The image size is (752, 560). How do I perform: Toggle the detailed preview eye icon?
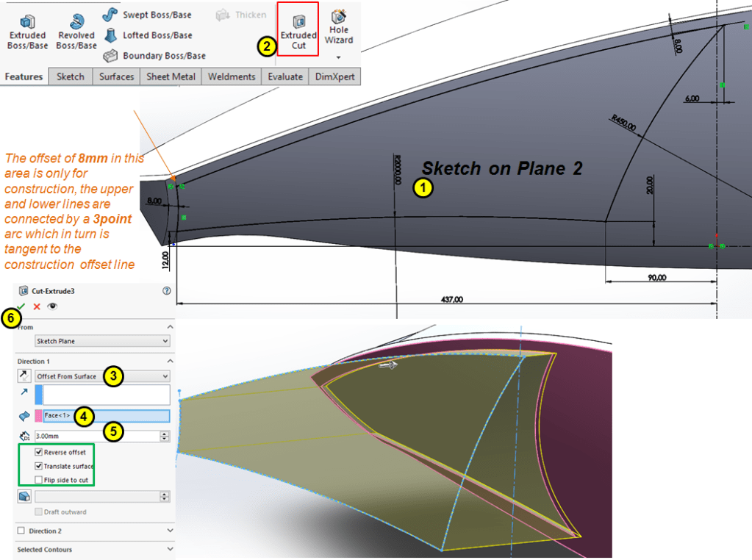(x=52, y=306)
